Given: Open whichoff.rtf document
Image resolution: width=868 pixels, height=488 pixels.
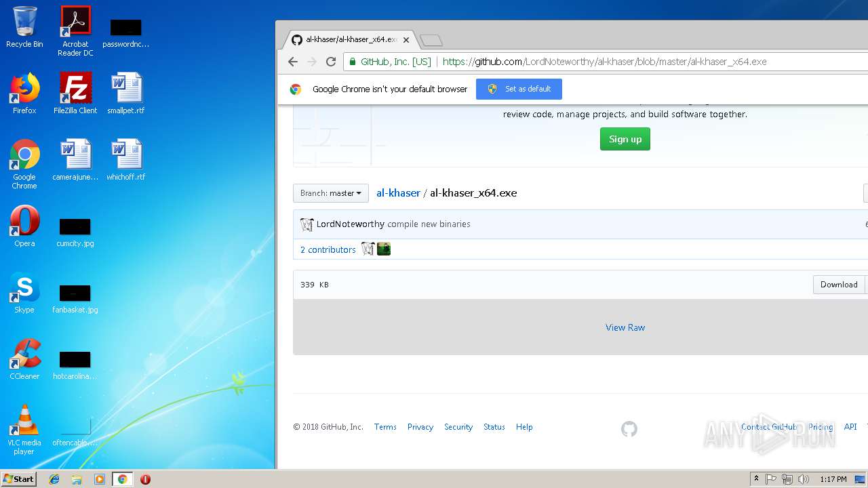Looking at the screenshot, I should click(126, 160).
